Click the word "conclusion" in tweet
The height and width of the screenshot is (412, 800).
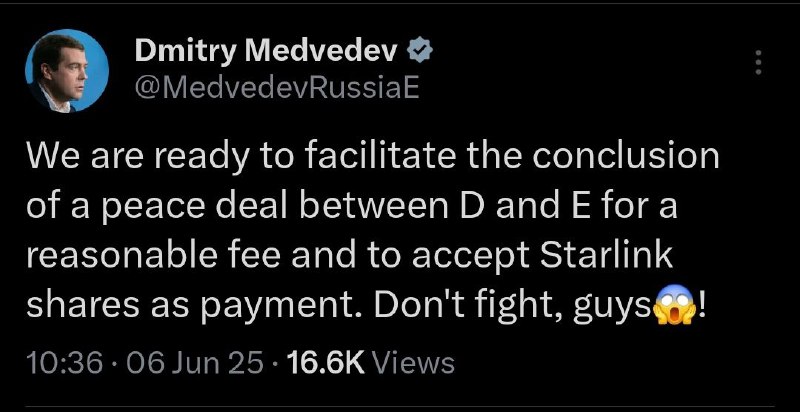click(627, 157)
